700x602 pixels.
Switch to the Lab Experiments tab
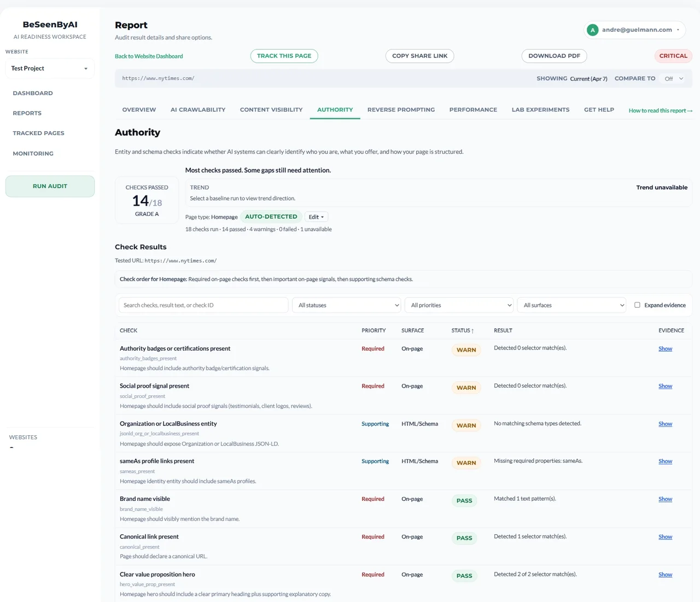[540, 110]
